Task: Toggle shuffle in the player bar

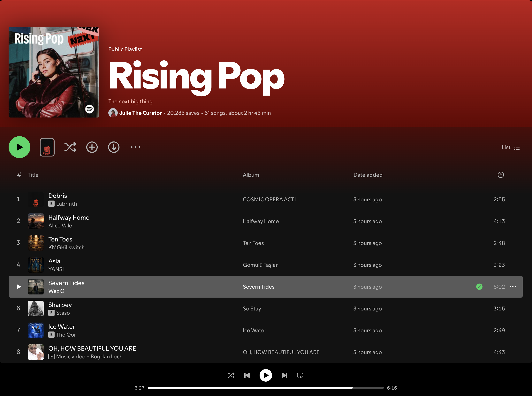Action: [x=231, y=375]
